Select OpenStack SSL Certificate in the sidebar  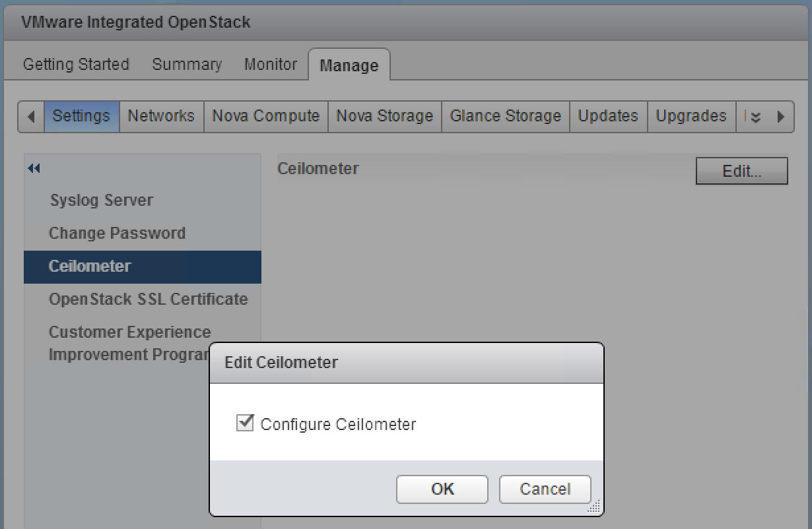point(148,299)
